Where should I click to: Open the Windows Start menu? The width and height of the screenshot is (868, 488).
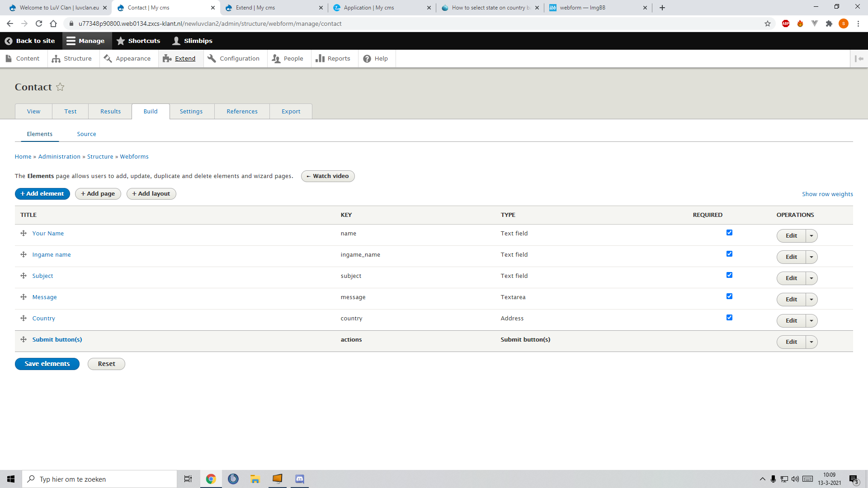pos(11,479)
